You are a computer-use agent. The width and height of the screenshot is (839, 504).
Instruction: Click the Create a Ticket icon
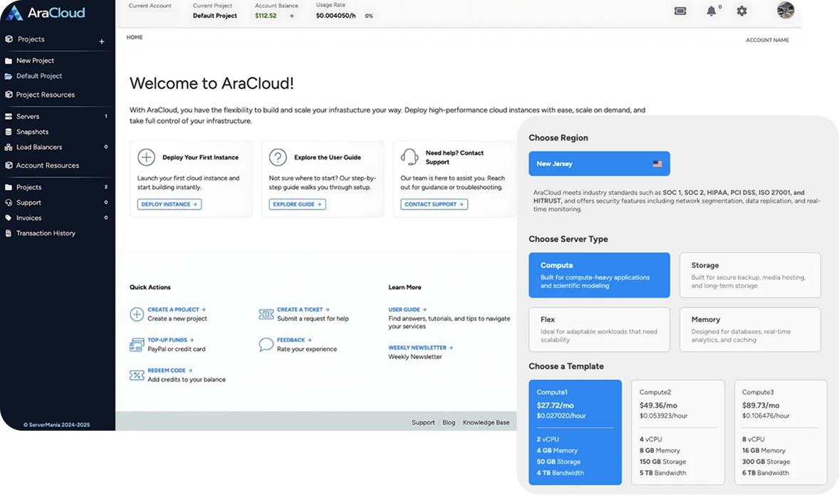pyautogui.click(x=266, y=314)
